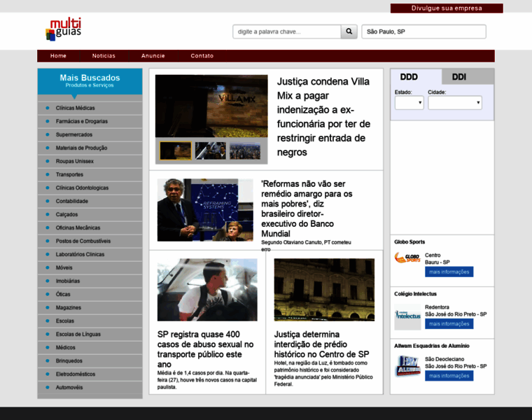Open the Home menu item
The height and width of the screenshot is (420, 532).
coord(58,56)
